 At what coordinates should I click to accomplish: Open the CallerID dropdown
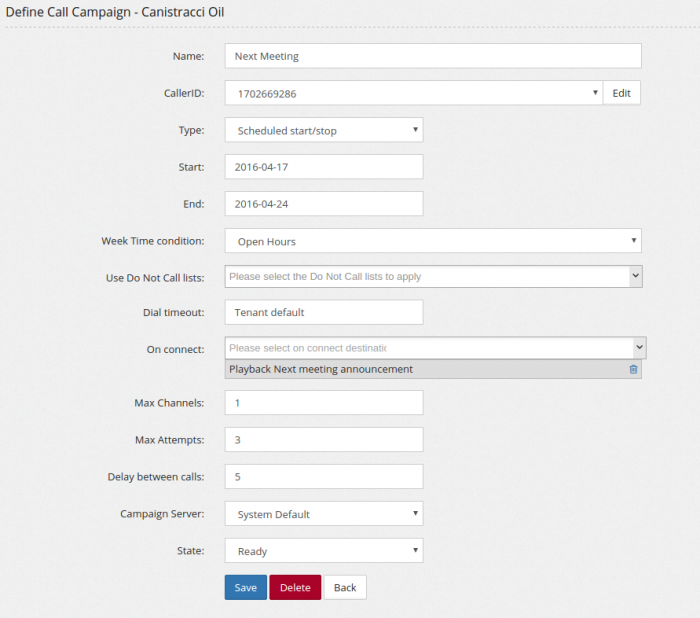413,93
